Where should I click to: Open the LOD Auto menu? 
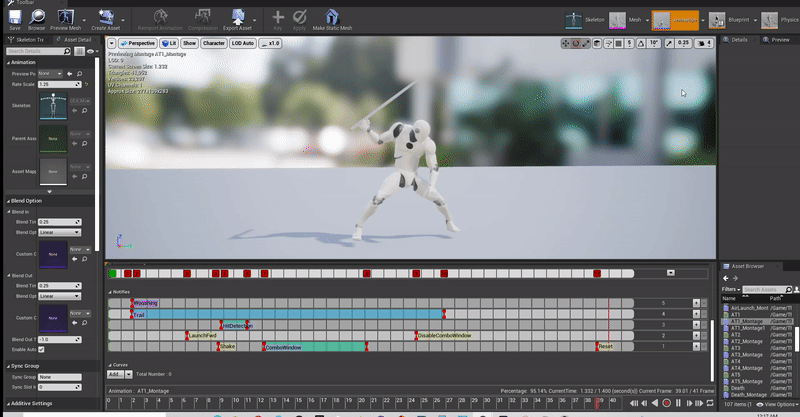243,43
